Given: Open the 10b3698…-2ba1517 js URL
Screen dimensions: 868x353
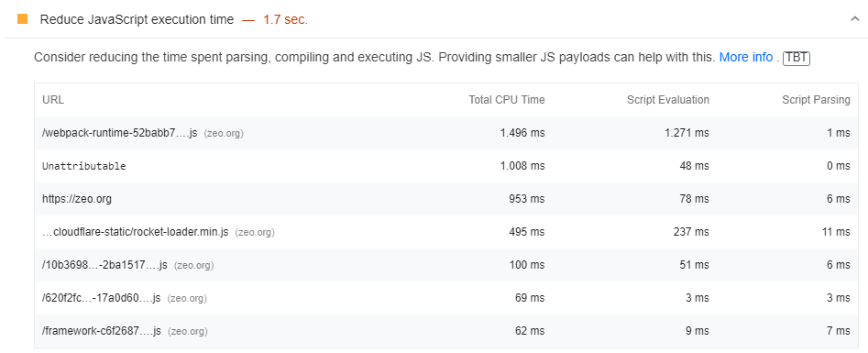Looking at the screenshot, I should coord(104,266).
